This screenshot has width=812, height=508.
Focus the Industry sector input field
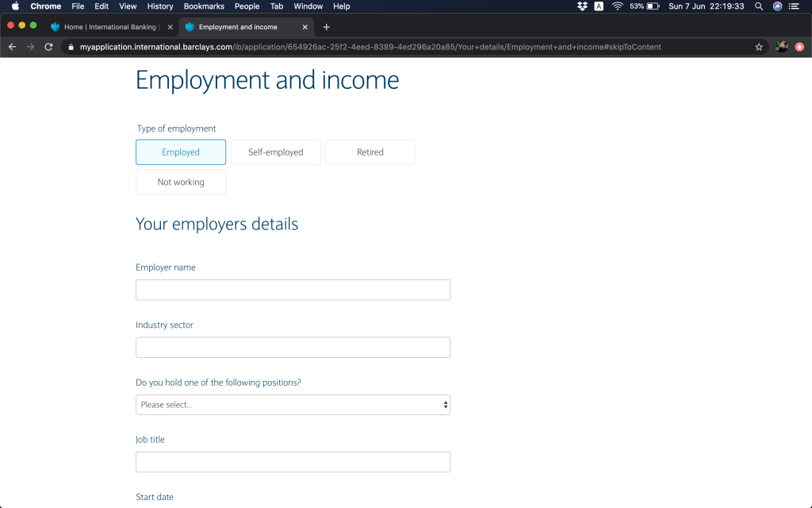pyautogui.click(x=293, y=348)
